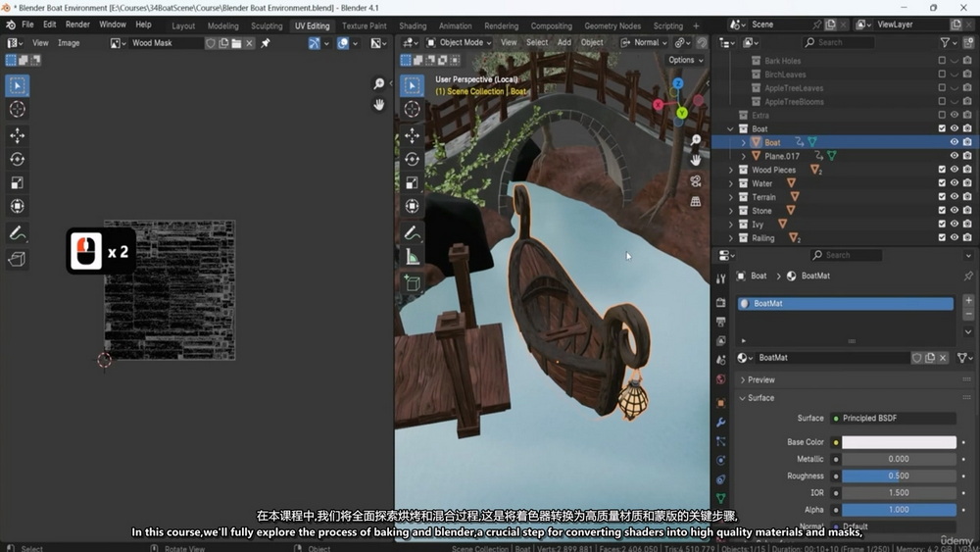Screen dimensions: 980x552
Task: Switch to the Texture Paint workspace tab
Action: click(364, 26)
